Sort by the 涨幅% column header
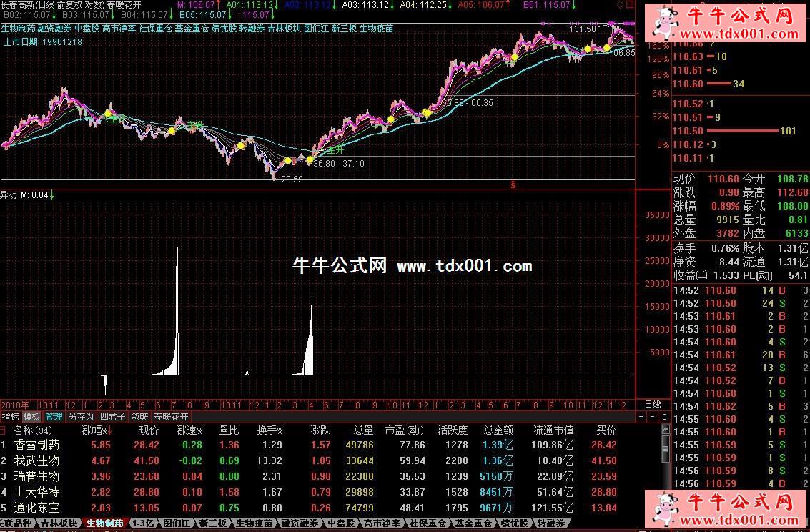The image size is (810, 532). pyautogui.click(x=95, y=430)
